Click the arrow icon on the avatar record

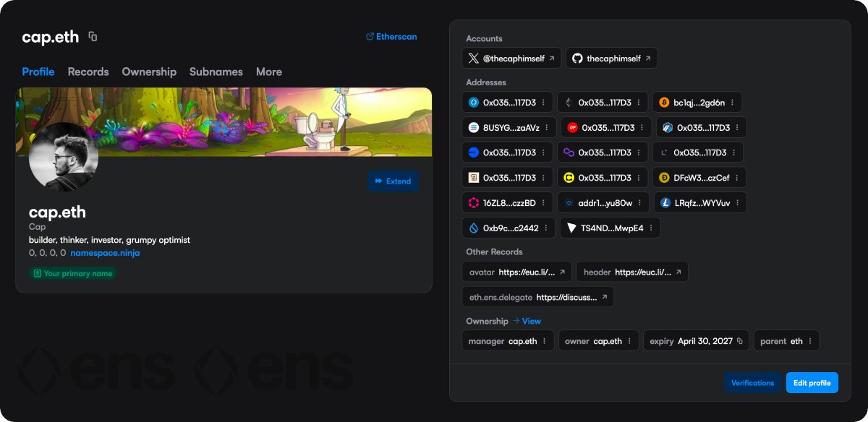point(561,272)
